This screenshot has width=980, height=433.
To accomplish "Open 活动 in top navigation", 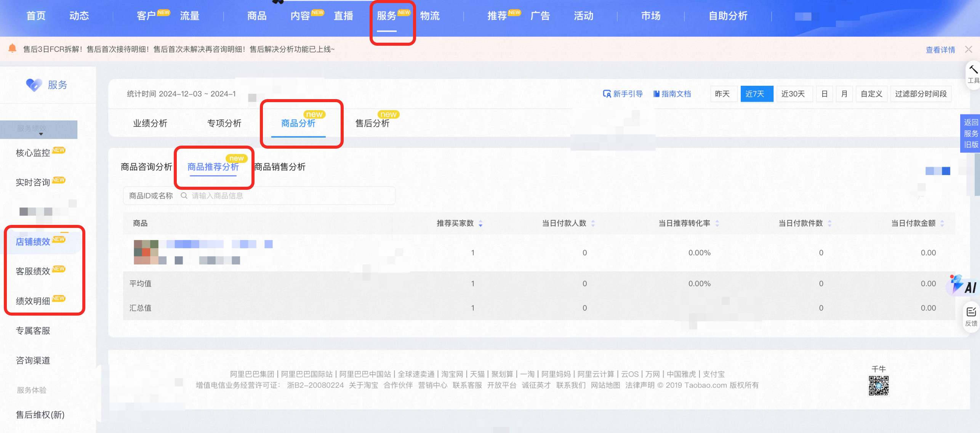I will coord(584,16).
